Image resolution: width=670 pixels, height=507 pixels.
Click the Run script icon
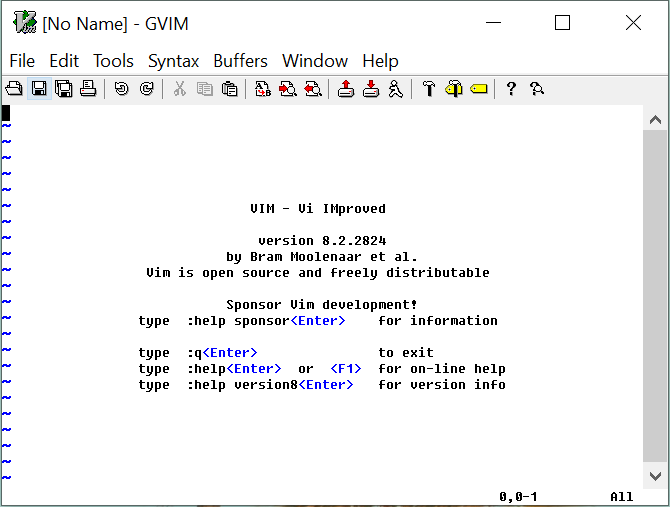tap(396, 89)
